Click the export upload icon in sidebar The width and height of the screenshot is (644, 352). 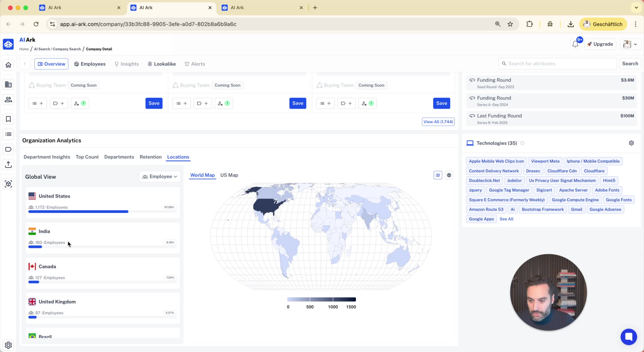[8, 165]
